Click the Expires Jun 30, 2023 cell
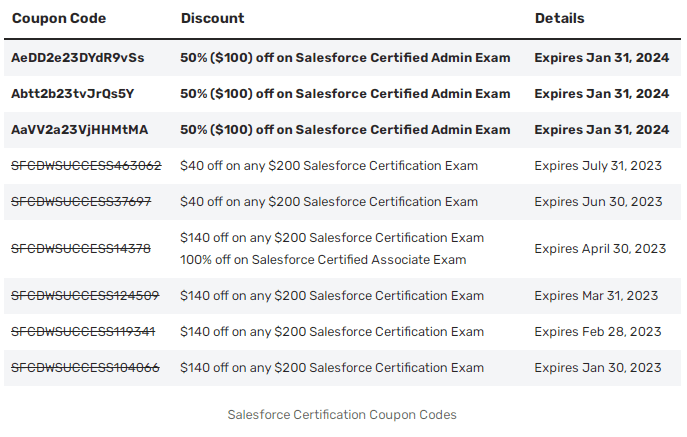 click(598, 202)
